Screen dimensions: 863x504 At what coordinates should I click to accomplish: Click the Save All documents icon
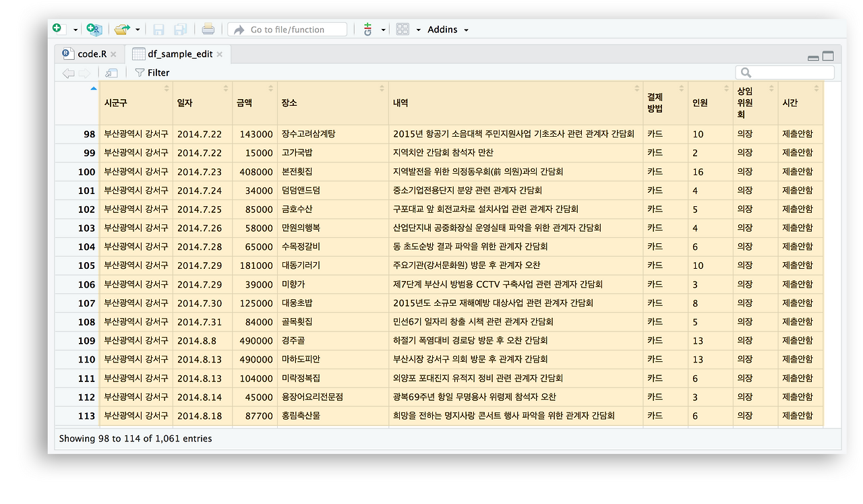pyautogui.click(x=180, y=29)
